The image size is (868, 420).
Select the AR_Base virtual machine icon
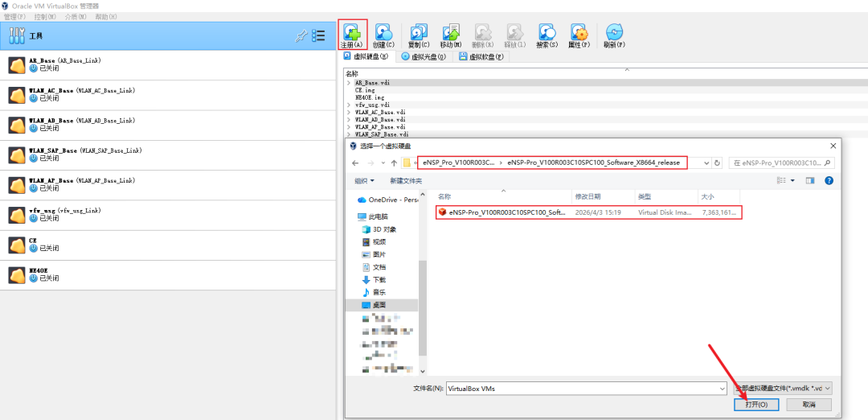point(17,65)
